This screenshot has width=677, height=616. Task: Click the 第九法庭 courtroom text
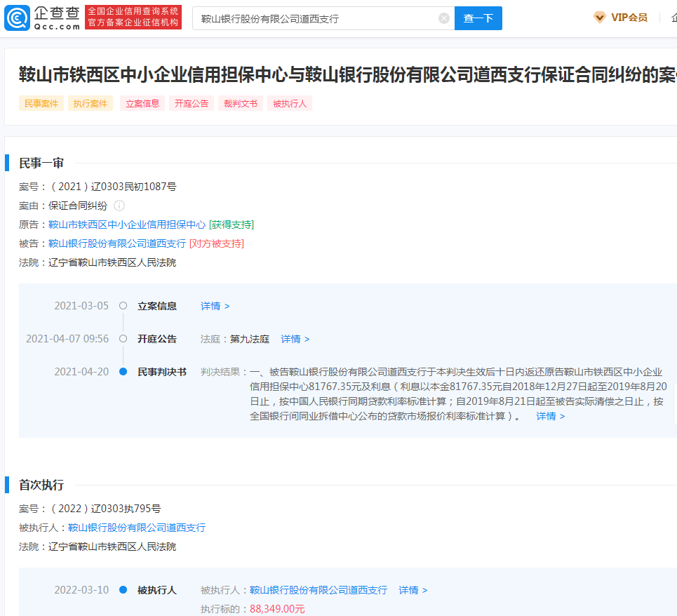250,339
